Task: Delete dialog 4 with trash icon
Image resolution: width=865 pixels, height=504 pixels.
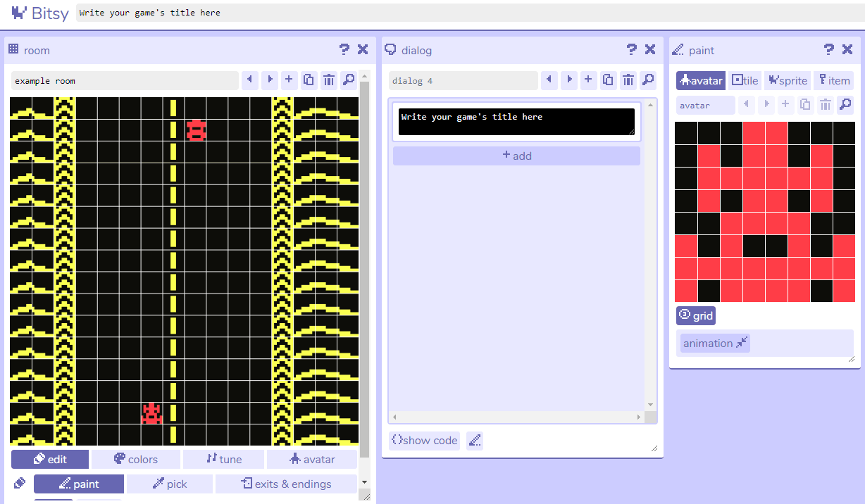Action: pyautogui.click(x=628, y=80)
